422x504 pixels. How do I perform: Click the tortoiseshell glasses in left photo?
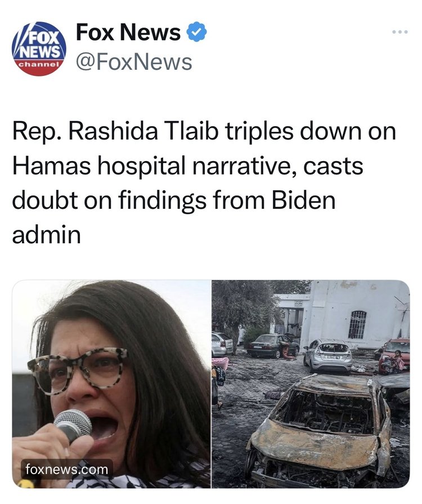[x=78, y=369]
